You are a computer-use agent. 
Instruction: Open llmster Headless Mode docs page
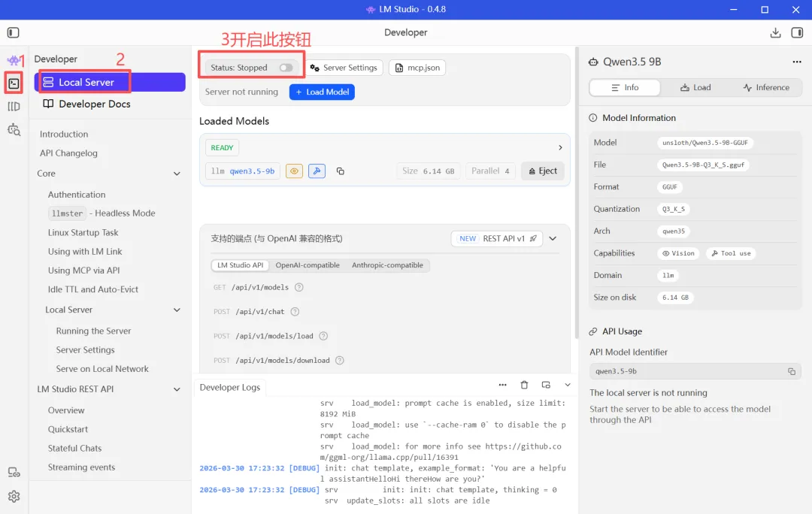101,213
